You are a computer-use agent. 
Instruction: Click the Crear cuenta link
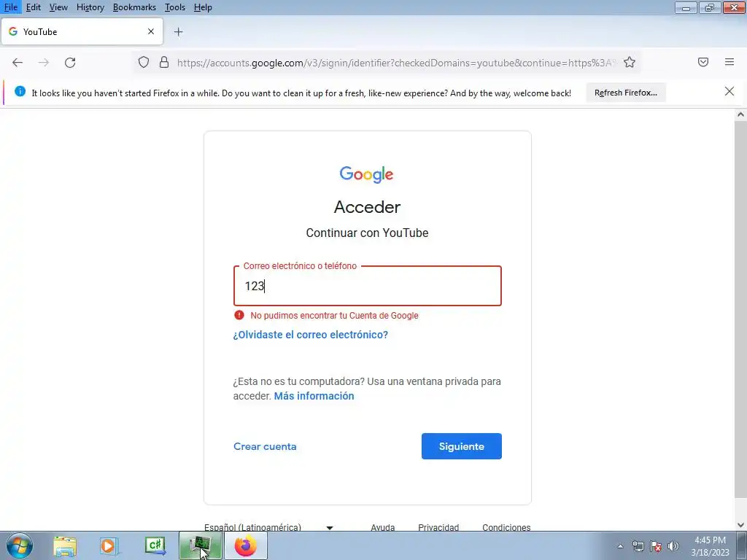(265, 446)
